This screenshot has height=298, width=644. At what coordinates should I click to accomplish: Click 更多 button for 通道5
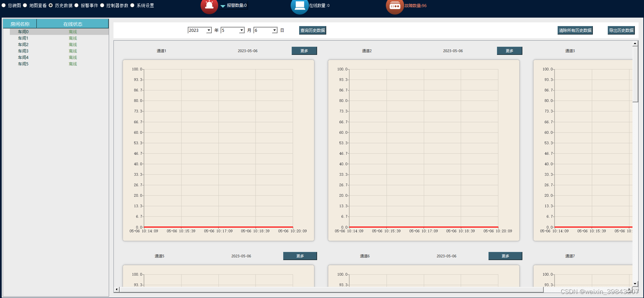click(300, 256)
